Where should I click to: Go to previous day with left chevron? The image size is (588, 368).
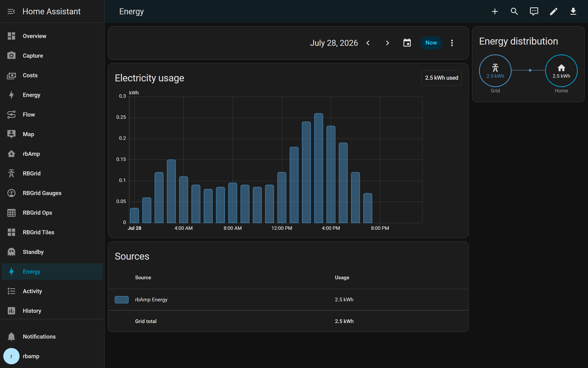coord(368,43)
